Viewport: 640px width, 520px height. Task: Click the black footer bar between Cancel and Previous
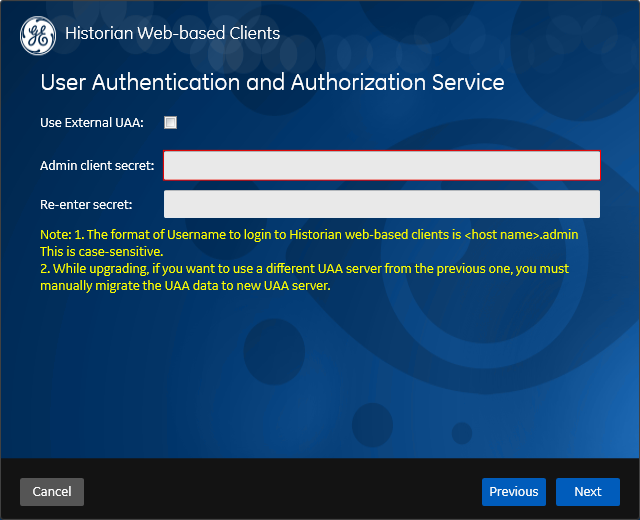pos(283,492)
